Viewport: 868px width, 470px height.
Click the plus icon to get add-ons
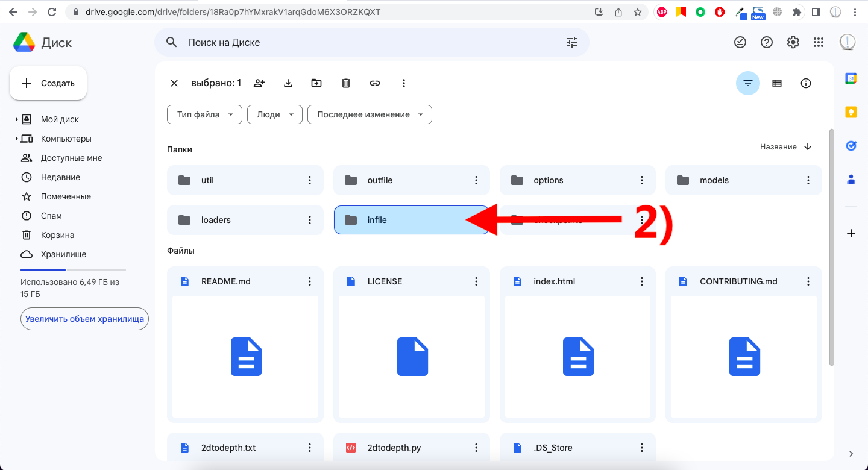tap(851, 233)
